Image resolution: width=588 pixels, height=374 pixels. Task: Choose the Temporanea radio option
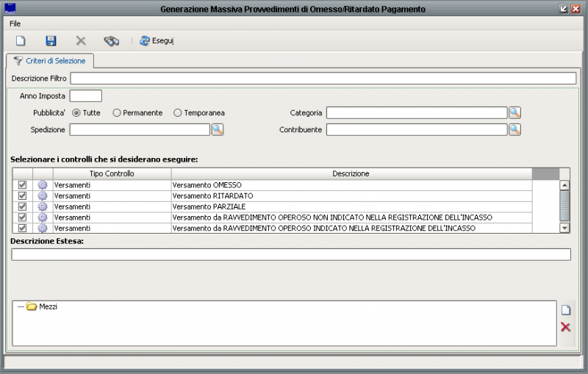pyautogui.click(x=178, y=113)
